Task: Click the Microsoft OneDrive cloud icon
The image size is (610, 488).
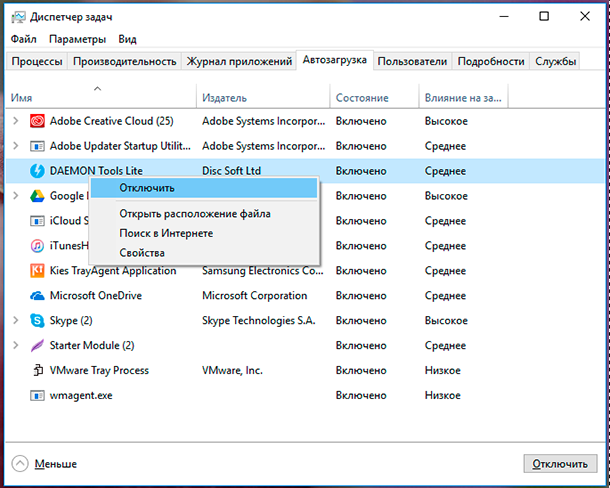Action: pos(37,296)
